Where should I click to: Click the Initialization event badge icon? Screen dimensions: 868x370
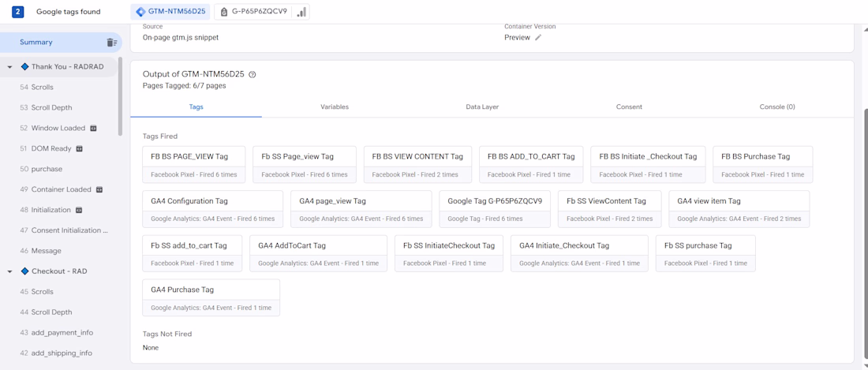tap(79, 210)
